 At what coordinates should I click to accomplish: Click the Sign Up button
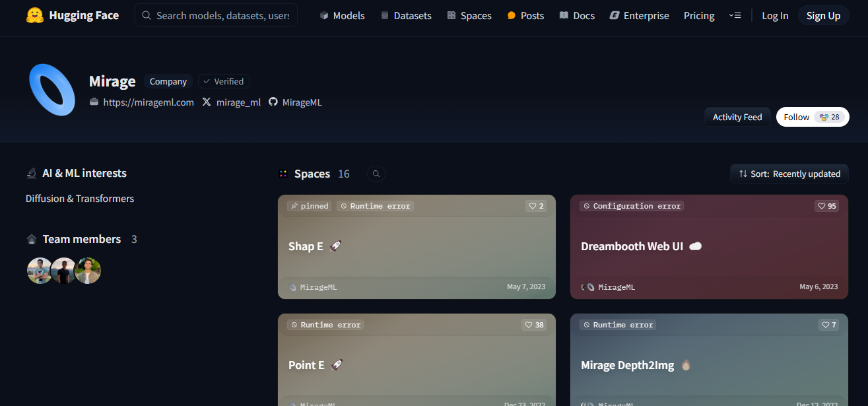(x=823, y=16)
